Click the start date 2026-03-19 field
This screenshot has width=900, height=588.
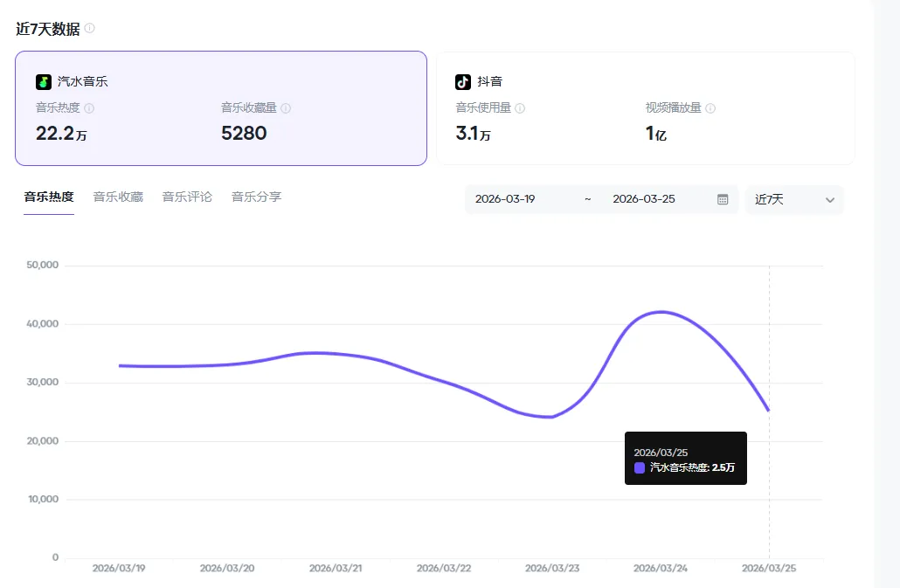coord(505,200)
